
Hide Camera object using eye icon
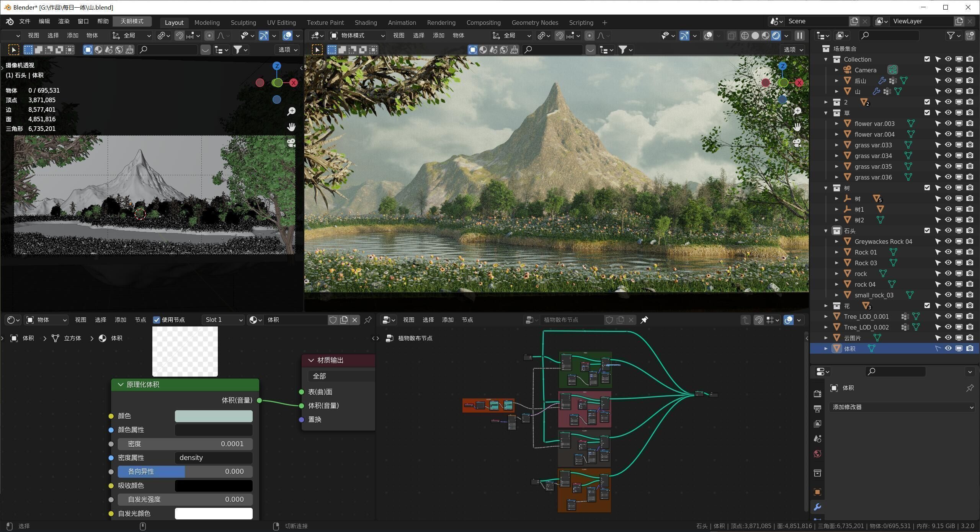948,70
